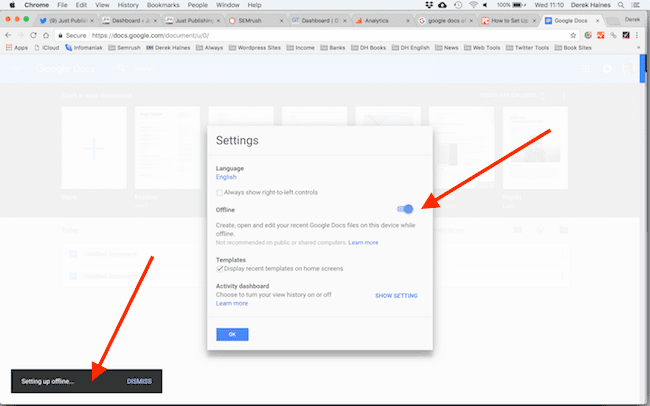Image resolution: width=650 pixels, height=406 pixels.
Task: Switch to the google docs search tab
Action: (x=445, y=20)
